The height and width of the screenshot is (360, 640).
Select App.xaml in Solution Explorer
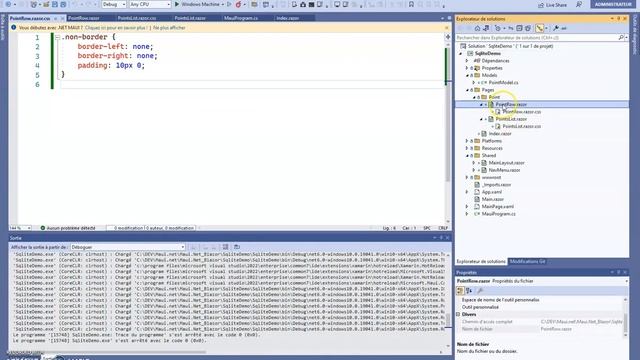[x=492, y=192]
